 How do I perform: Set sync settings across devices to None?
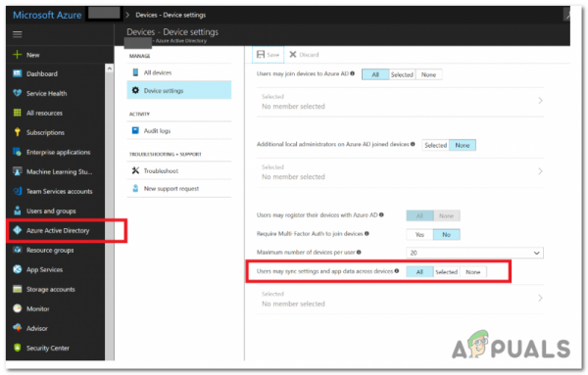click(x=473, y=272)
